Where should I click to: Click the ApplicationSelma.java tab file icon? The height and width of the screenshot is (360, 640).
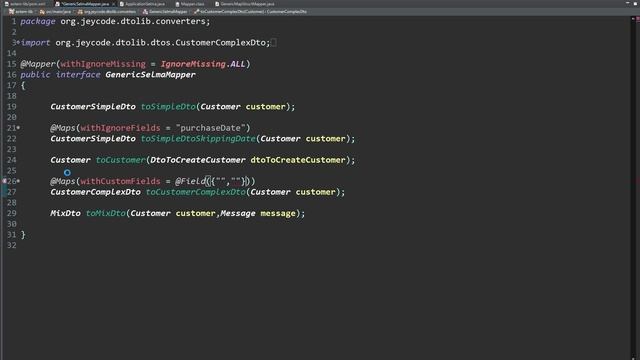pyautogui.click(x=122, y=4)
